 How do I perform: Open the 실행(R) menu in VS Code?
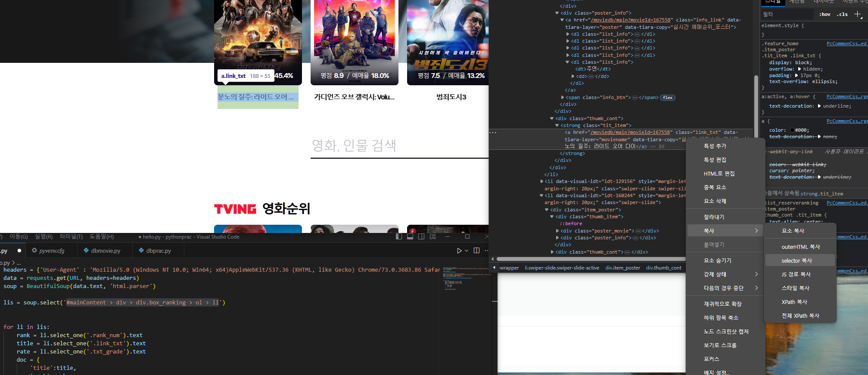[44, 236]
